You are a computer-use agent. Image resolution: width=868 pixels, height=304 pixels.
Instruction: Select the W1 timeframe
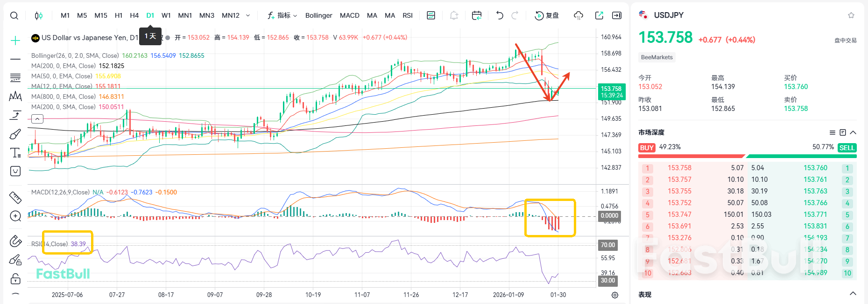(x=166, y=15)
